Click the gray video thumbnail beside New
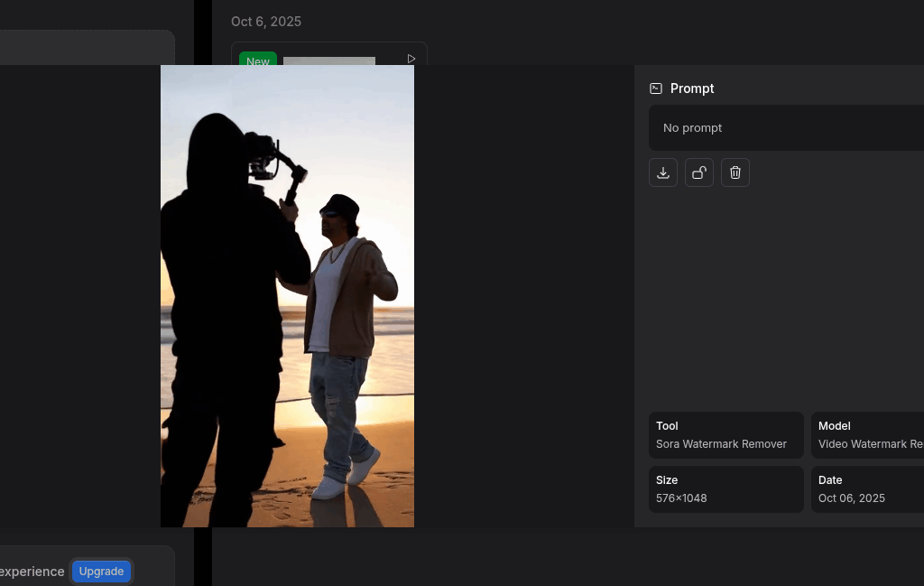This screenshot has width=924, height=586. click(x=329, y=60)
